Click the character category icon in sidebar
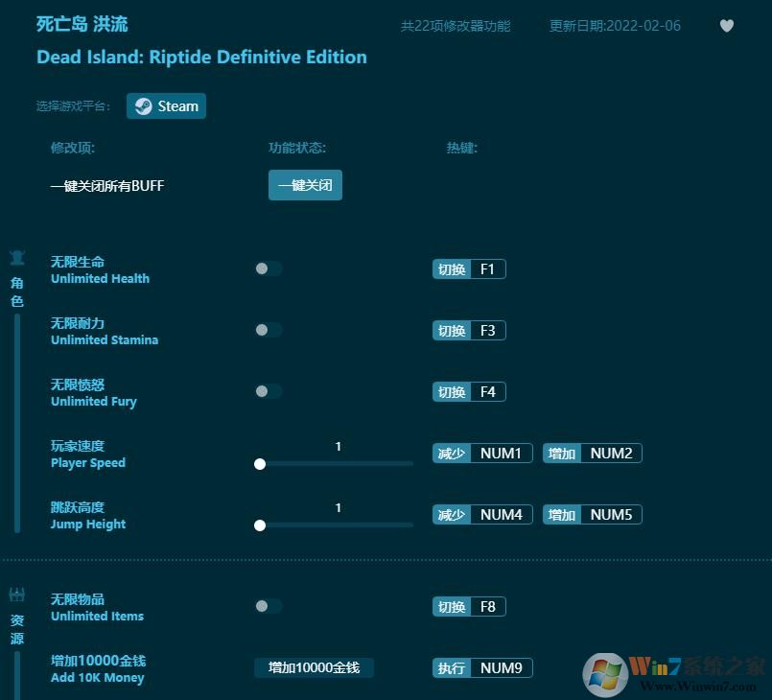Viewport: 772px width, 700px height. coord(17,258)
